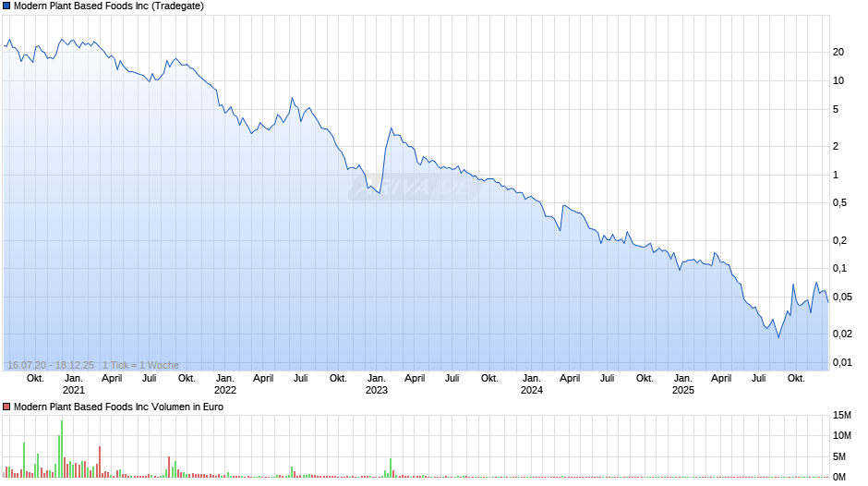Click the first 'Okt.' label before Jan. 2021

[35, 379]
